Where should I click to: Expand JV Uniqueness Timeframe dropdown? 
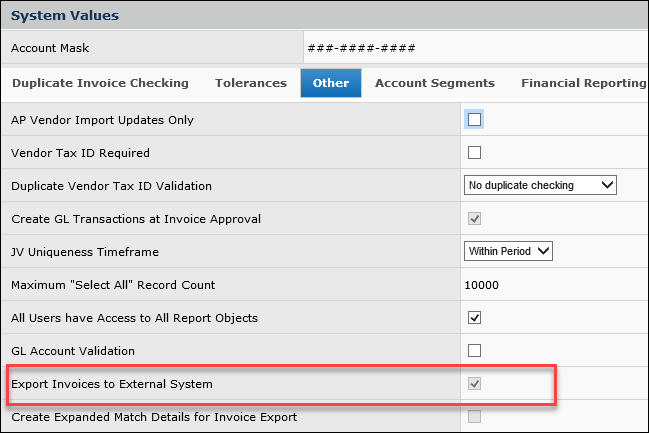pos(509,252)
